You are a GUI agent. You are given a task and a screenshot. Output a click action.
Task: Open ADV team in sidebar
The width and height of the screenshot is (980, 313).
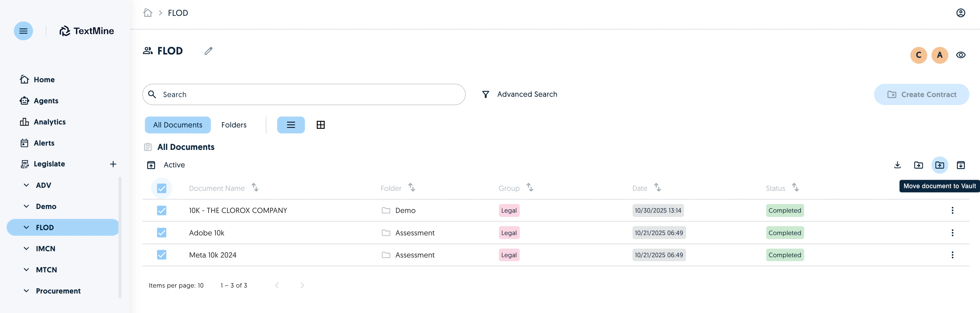43,185
